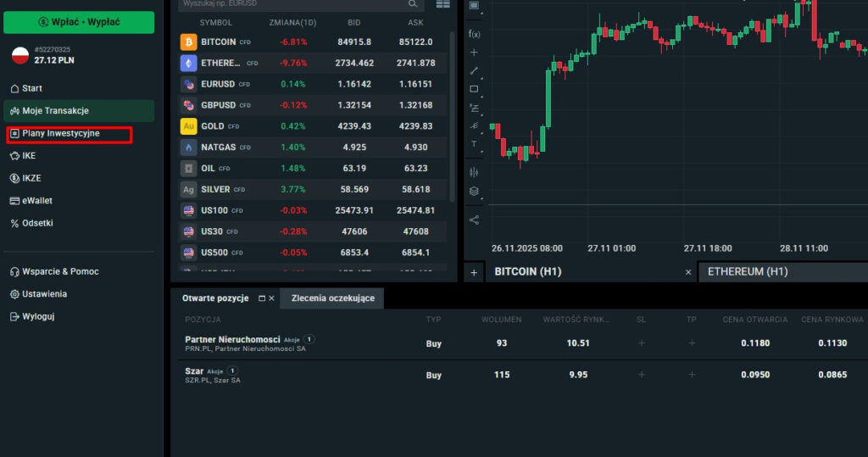Open the chart type candlestick icon

pos(474,172)
